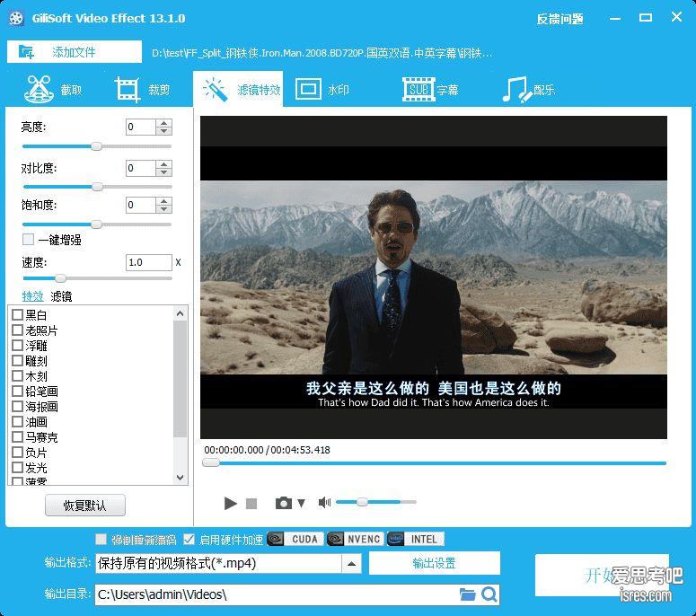Click the INTEL badge

point(416,539)
